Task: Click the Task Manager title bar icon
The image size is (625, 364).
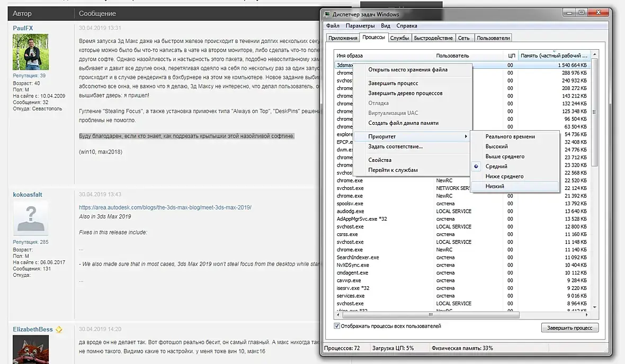Action: point(327,14)
